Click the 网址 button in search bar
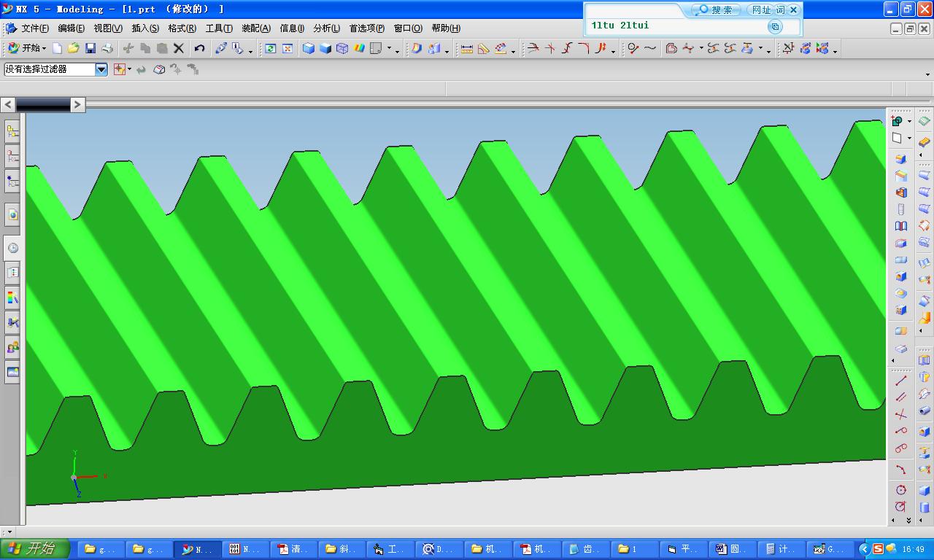The height and width of the screenshot is (560, 934). [x=761, y=9]
